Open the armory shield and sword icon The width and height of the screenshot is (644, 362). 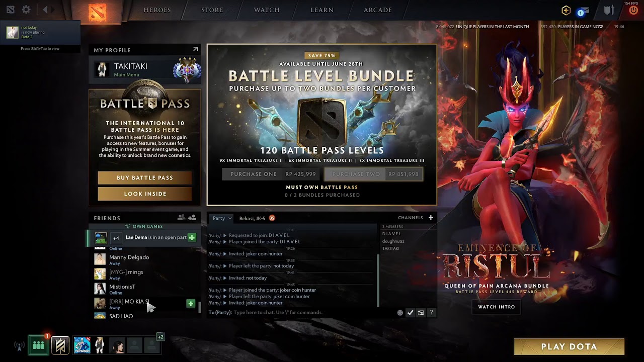pos(609,10)
